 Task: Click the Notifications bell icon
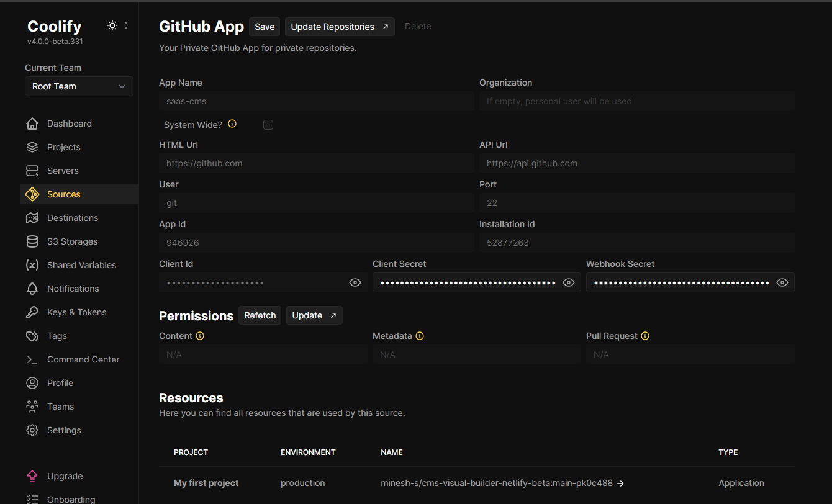tap(32, 289)
